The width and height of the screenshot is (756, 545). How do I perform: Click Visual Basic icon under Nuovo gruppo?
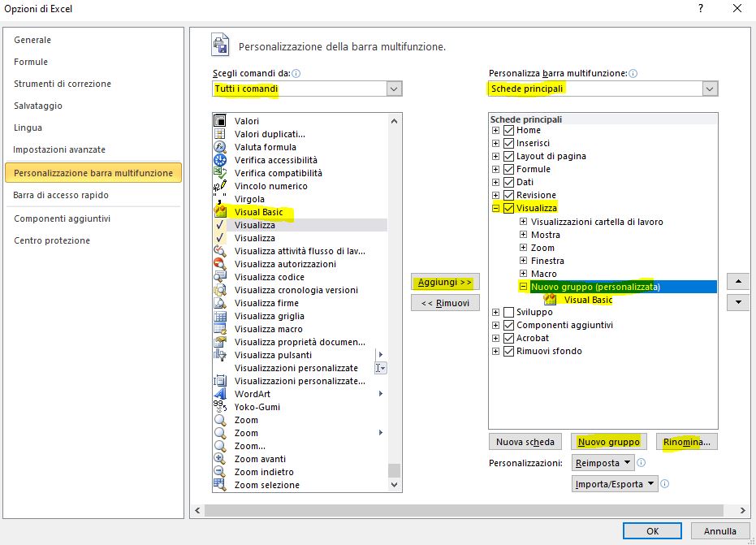point(550,300)
